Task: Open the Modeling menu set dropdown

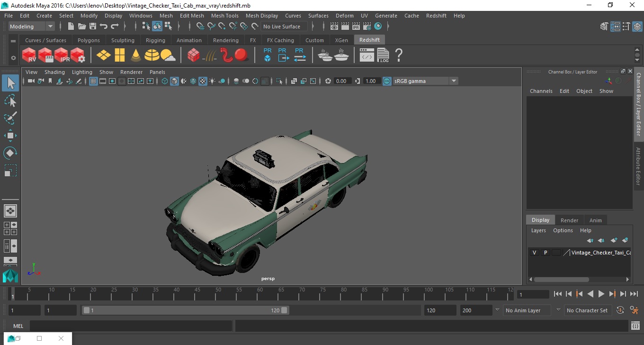Action: click(x=32, y=27)
